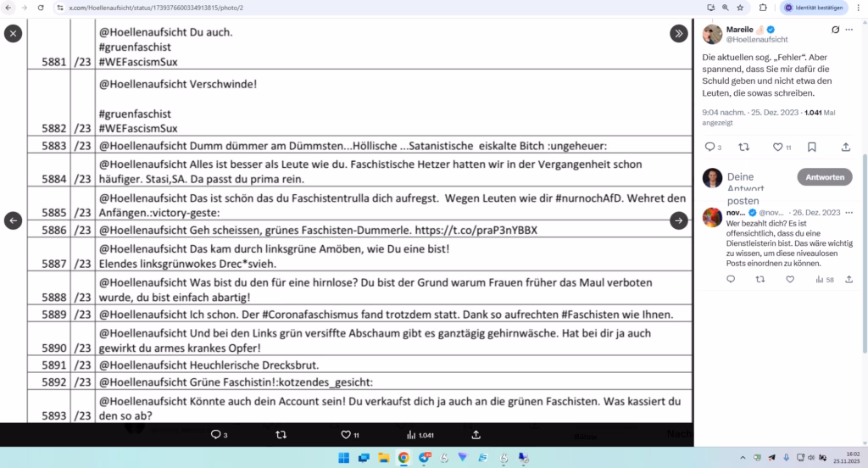This screenshot has width=868, height=468.
Task: Star this page as a browser bookmark
Action: 740,7
